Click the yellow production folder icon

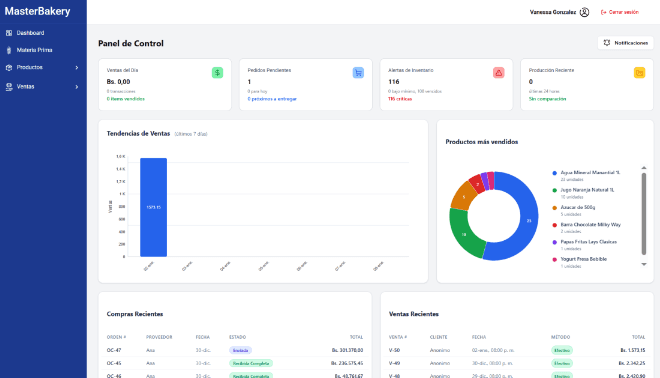point(639,73)
